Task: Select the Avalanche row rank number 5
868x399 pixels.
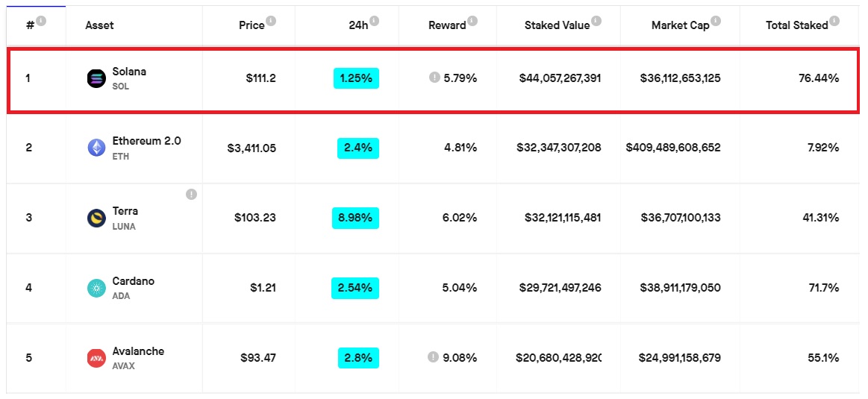Action: click(x=28, y=357)
